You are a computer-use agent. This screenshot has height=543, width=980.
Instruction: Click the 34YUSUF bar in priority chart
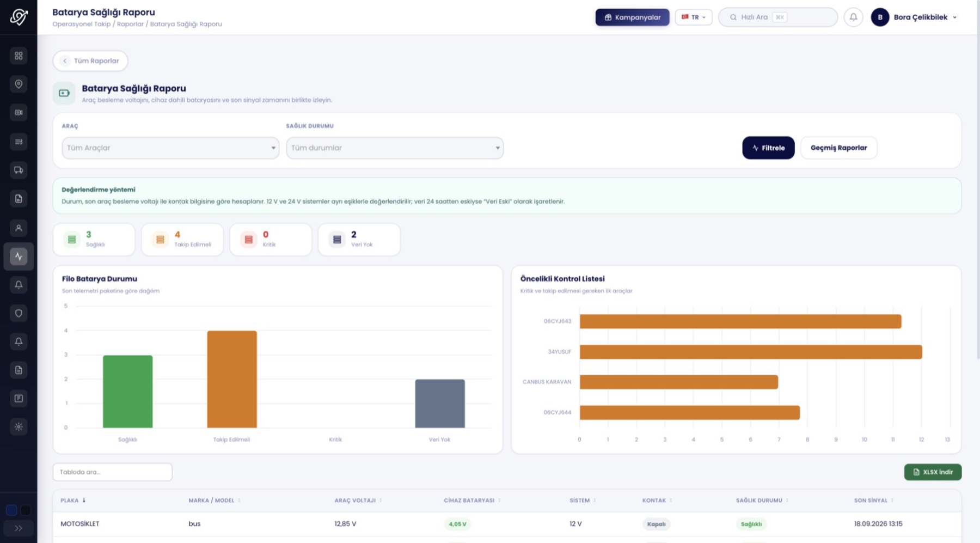pos(751,352)
